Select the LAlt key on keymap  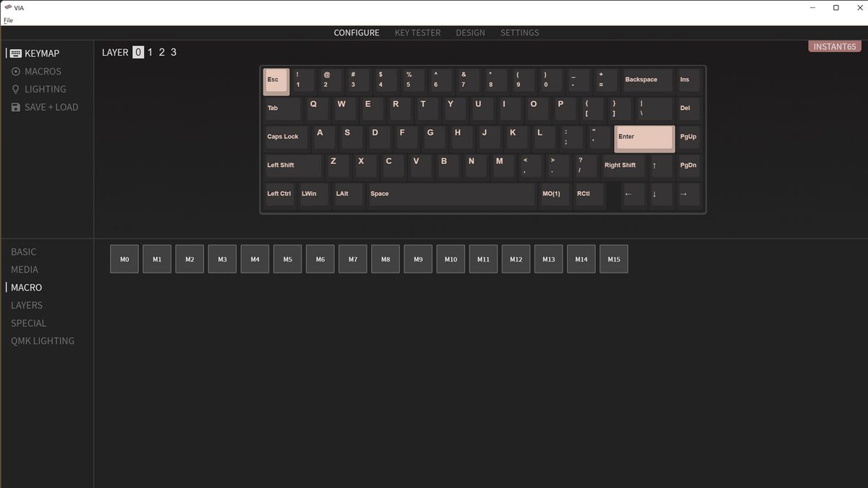(349, 195)
